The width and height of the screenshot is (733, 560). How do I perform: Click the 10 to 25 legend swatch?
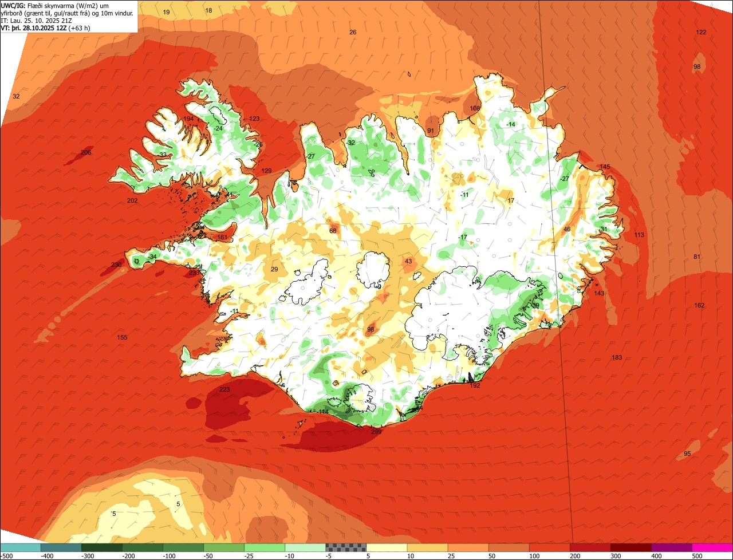click(x=427, y=547)
